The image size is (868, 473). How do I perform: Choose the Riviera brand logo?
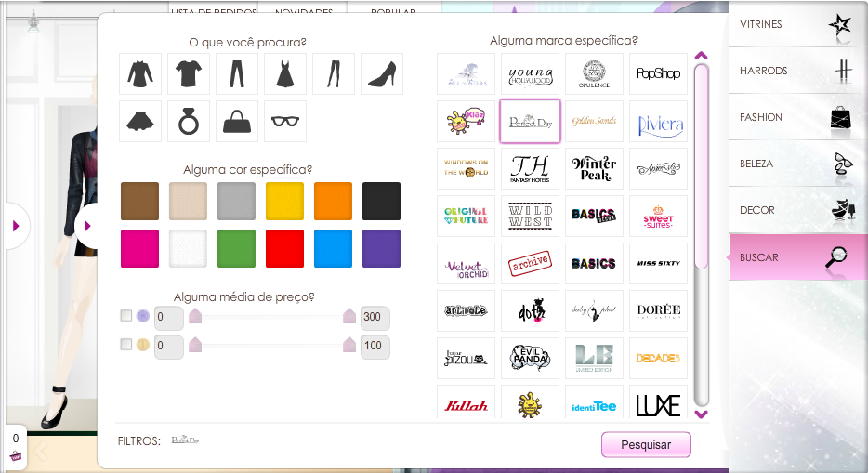[x=658, y=122]
